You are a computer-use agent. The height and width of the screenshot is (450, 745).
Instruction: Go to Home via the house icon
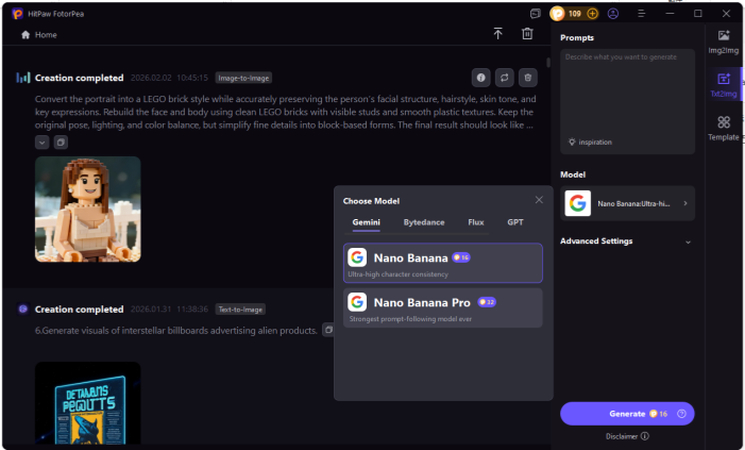coord(26,35)
